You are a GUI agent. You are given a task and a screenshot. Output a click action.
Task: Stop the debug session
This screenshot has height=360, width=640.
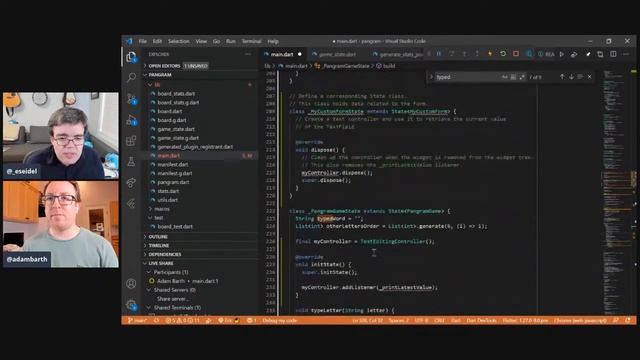point(516,54)
